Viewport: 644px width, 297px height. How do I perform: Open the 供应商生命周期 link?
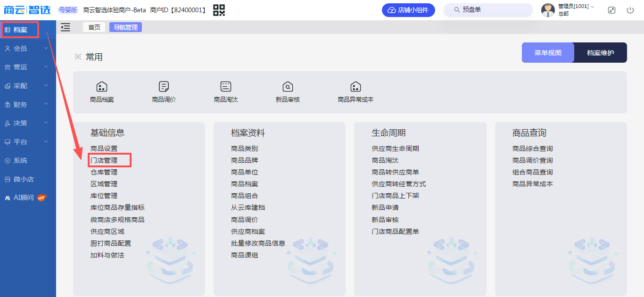[x=395, y=148]
